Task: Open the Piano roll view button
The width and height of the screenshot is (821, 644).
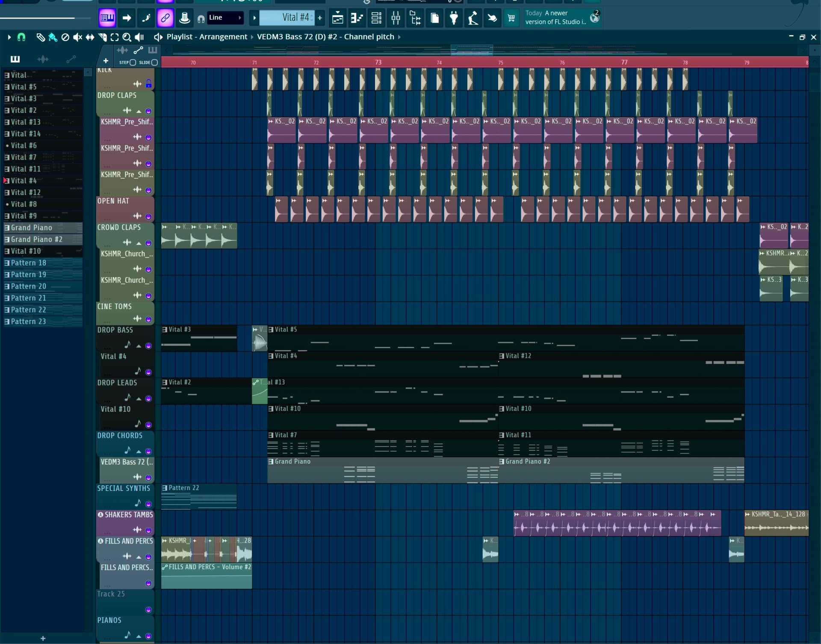Action: tap(357, 18)
